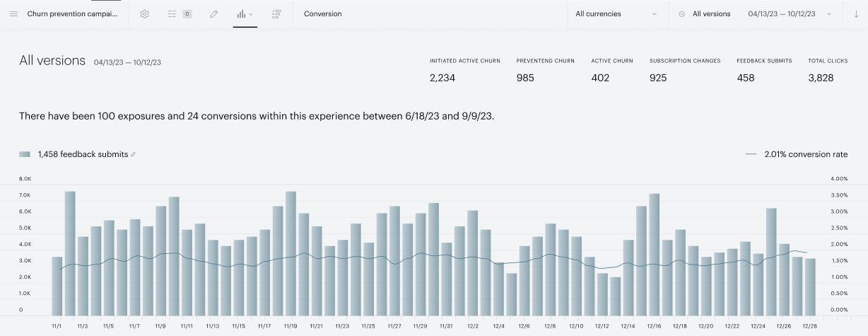868x336 pixels.
Task: Click the download arrow icon
Action: (x=856, y=14)
